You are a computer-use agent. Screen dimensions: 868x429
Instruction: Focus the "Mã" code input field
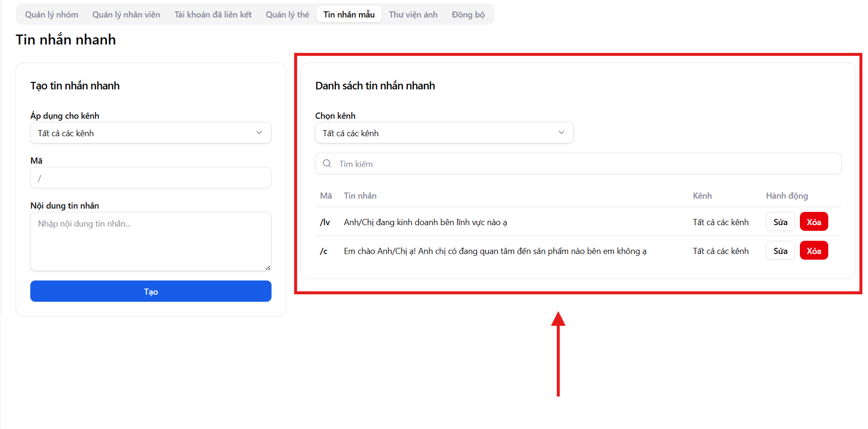pyautogui.click(x=150, y=178)
